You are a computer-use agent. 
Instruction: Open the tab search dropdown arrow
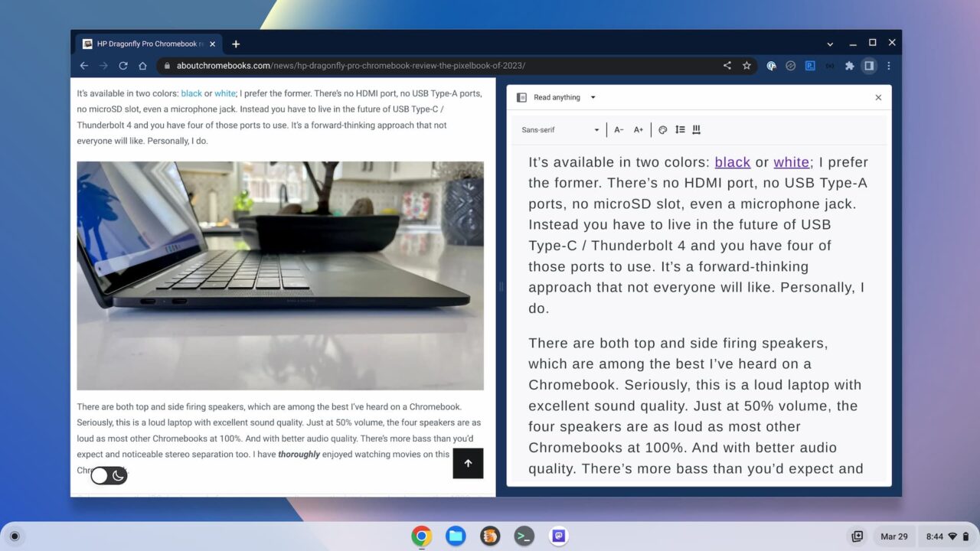pyautogui.click(x=830, y=44)
